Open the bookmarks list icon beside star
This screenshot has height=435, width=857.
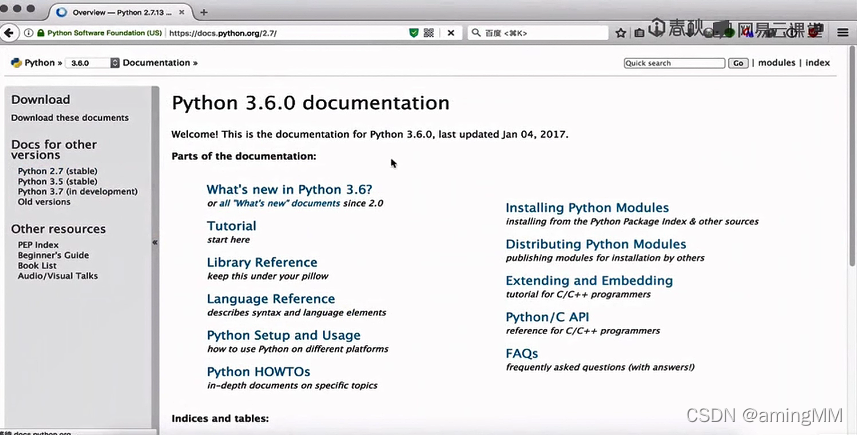639,33
